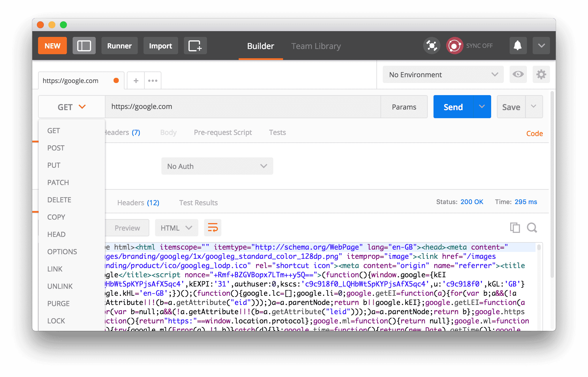
Task: Switch to the Team Library tab
Action: click(x=316, y=46)
